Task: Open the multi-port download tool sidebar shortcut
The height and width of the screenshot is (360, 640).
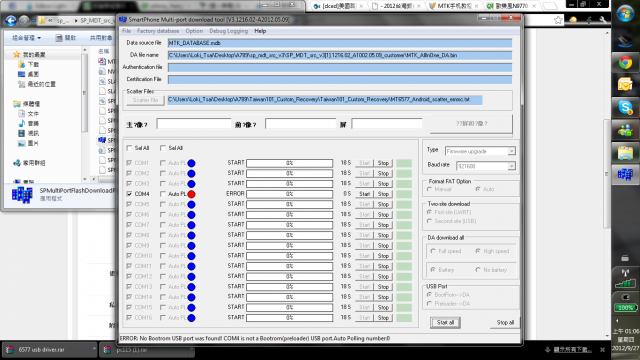Action: click(625, 175)
